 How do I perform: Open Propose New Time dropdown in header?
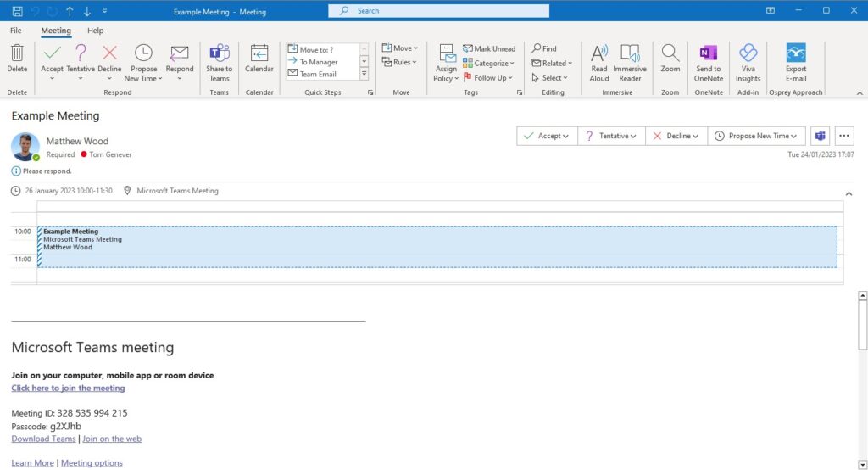point(756,136)
